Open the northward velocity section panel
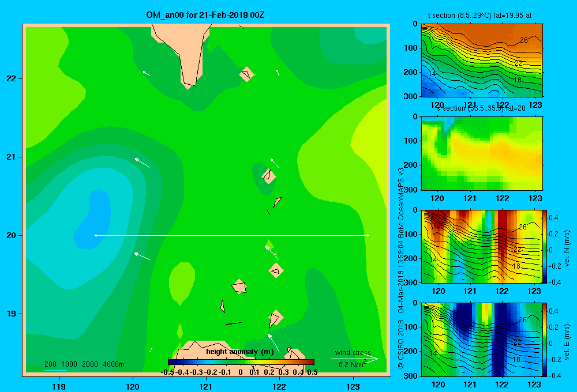The height and width of the screenshot is (392, 577). tap(482, 246)
